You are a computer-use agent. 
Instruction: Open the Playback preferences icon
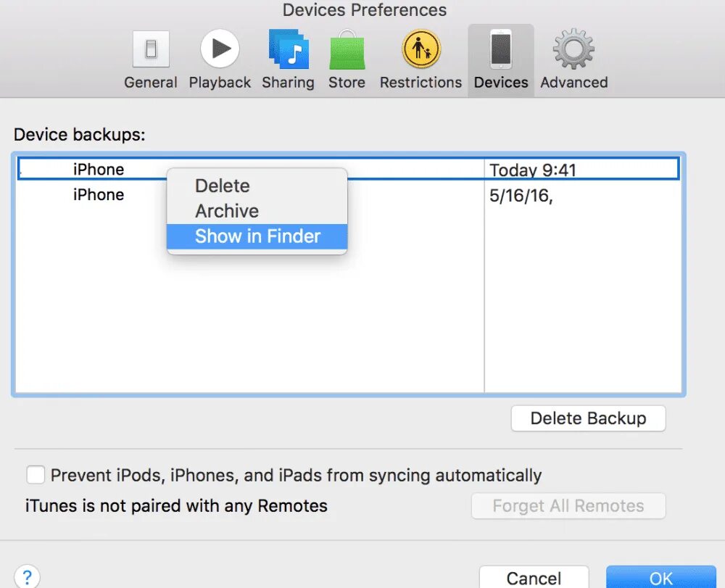click(220, 49)
